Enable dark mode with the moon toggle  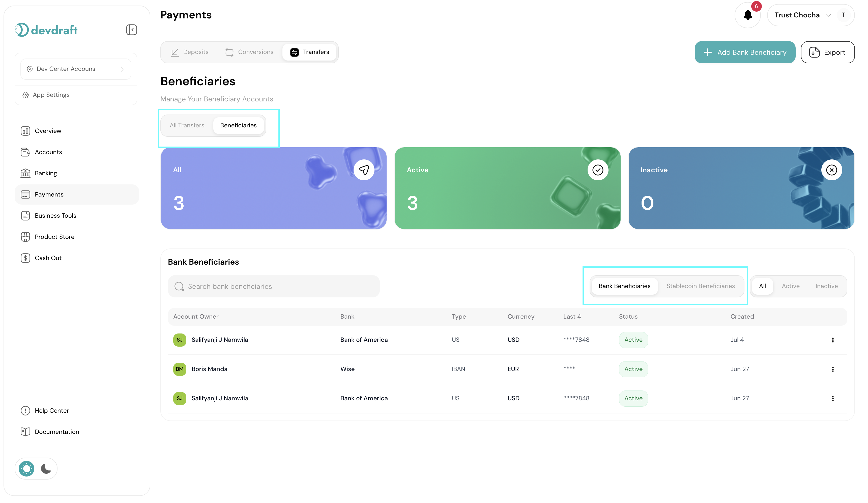pos(46,468)
